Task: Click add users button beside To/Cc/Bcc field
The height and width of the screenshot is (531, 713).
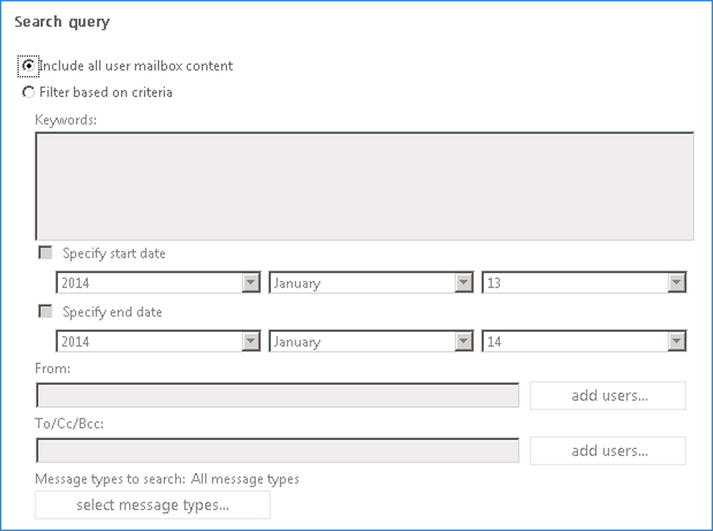Action: click(x=608, y=451)
